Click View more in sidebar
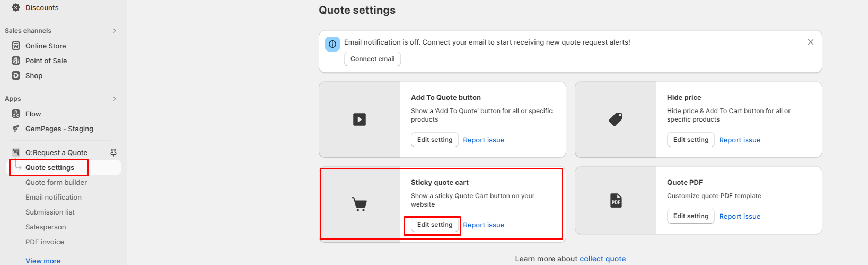Image resolution: width=868 pixels, height=265 pixels. tap(43, 261)
